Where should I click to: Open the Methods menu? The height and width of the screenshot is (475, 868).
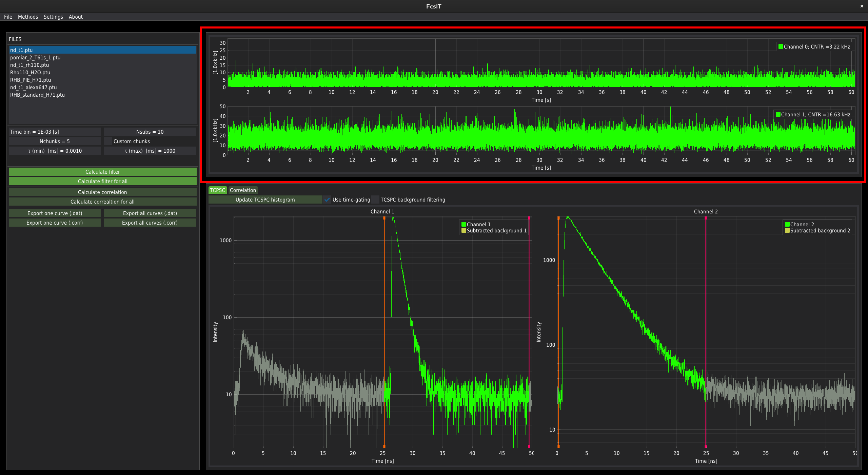point(28,17)
